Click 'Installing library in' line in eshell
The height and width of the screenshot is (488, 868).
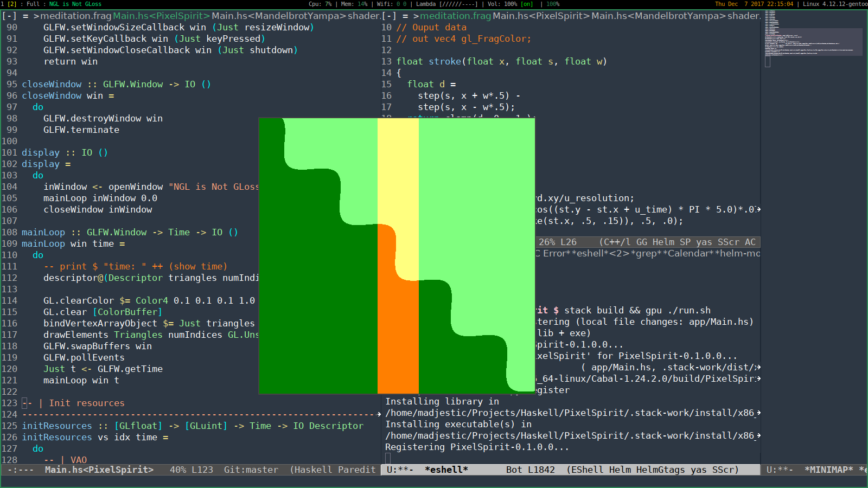(442, 401)
